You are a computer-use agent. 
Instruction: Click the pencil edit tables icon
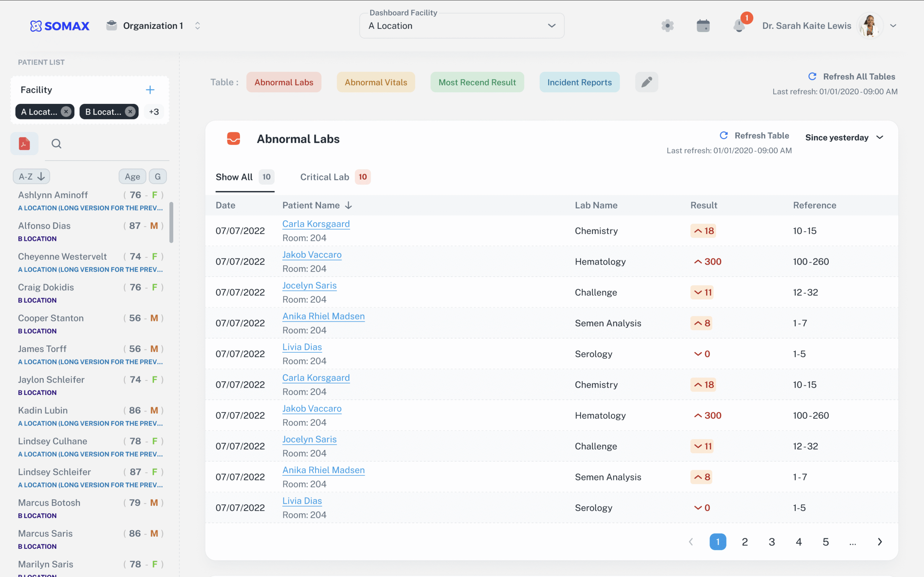tap(646, 82)
